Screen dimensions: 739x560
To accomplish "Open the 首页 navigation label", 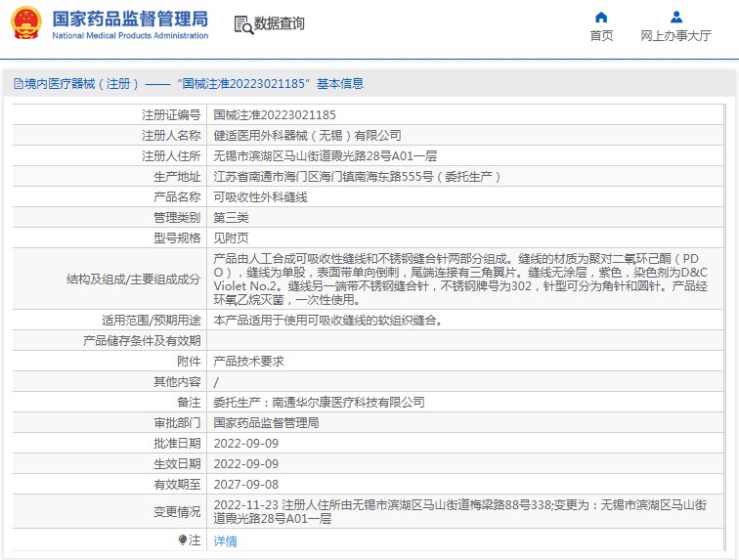I will (x=601, y=36).
